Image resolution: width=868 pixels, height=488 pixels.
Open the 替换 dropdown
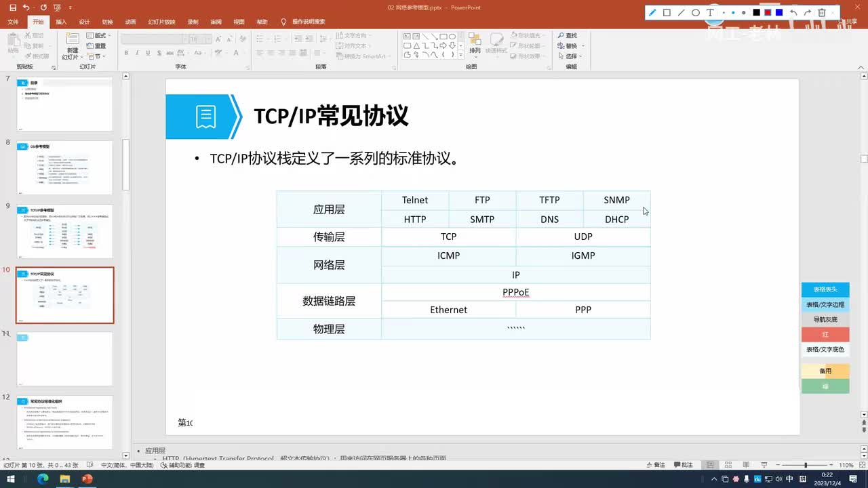click(x=570, y=45)
